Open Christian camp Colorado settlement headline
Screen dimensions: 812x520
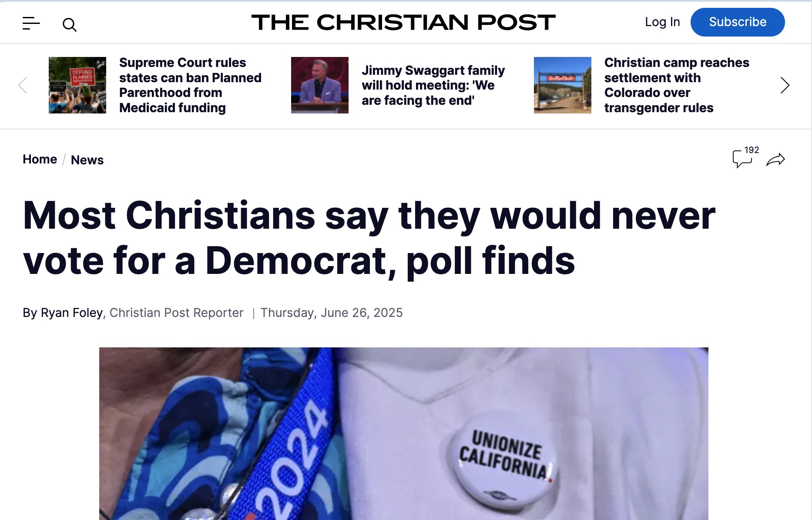point(677,85)
